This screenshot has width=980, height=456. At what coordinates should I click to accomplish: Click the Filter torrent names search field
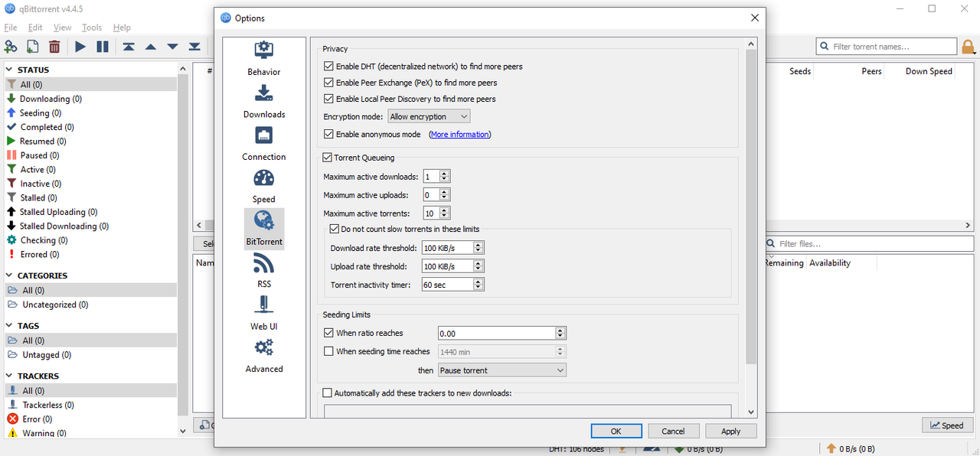885,47
